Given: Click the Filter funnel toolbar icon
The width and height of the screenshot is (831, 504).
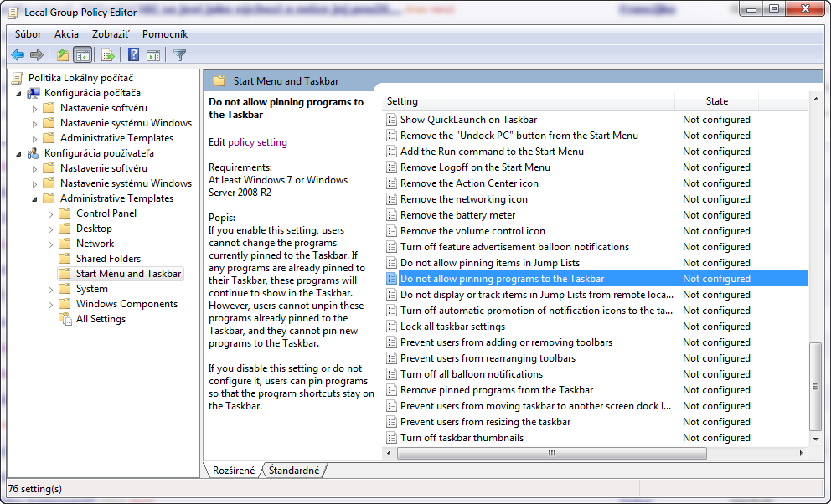Looking at the screenshot, I should coord(179,54).
